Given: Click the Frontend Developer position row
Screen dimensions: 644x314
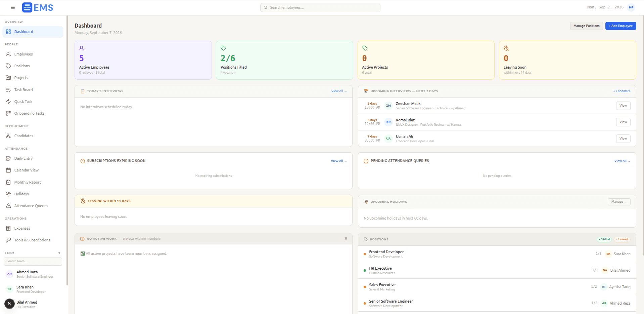Looking at the screenshot, I should [497, 254].
